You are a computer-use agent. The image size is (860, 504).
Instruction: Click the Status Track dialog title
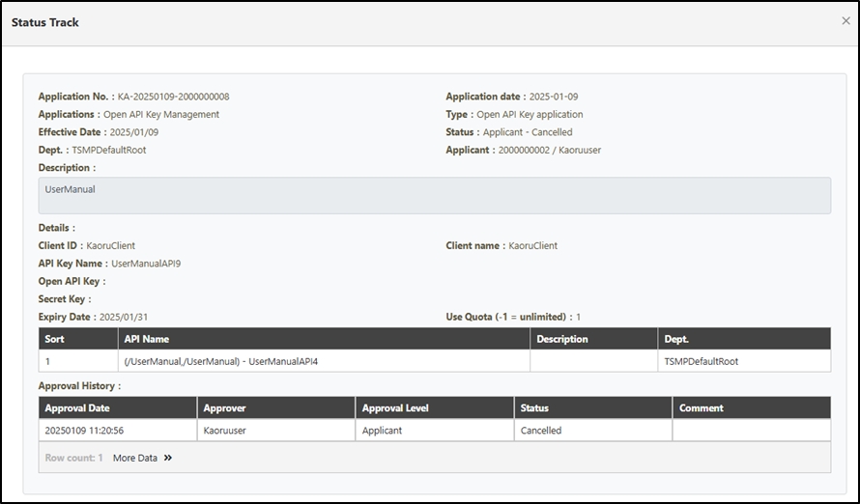pos(45,22)
